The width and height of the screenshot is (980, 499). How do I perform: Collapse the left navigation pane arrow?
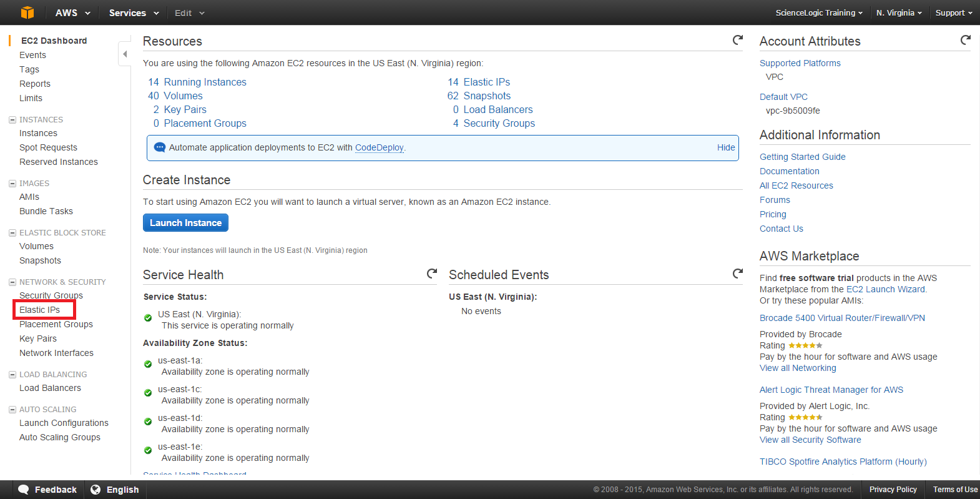point(125,54)
